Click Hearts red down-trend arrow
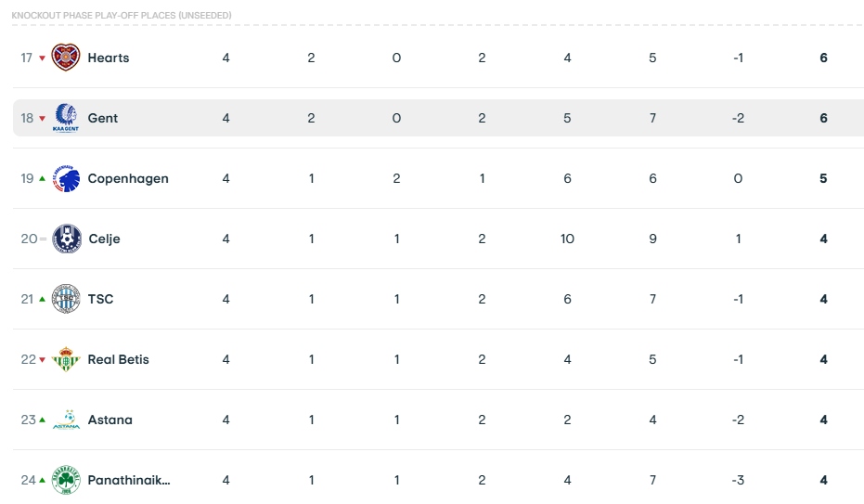 [42, 58]
